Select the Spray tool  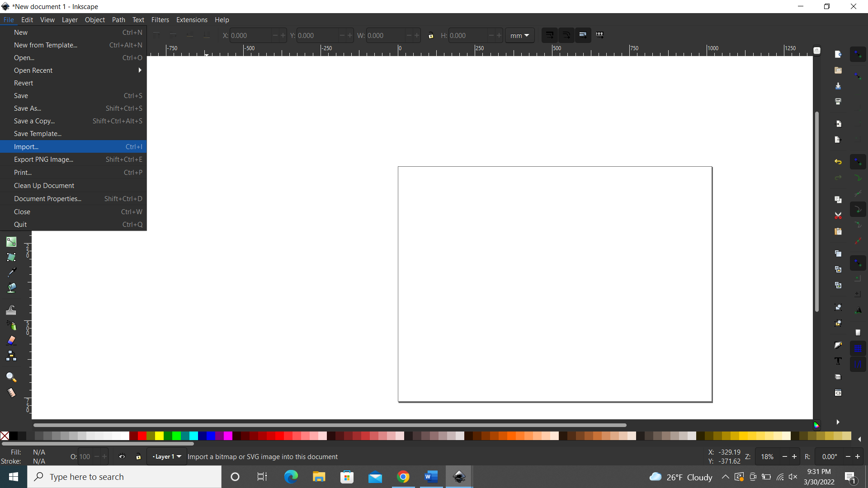click(11, 325)
